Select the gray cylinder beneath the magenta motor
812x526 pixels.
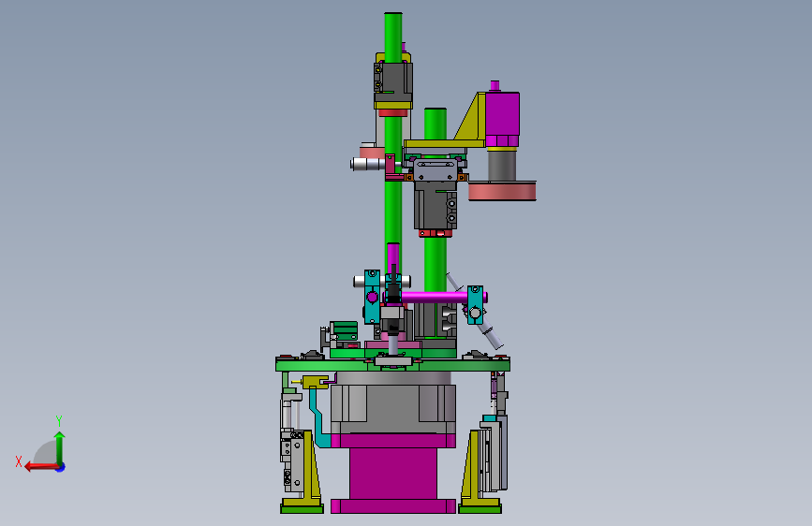click(502, 166)
